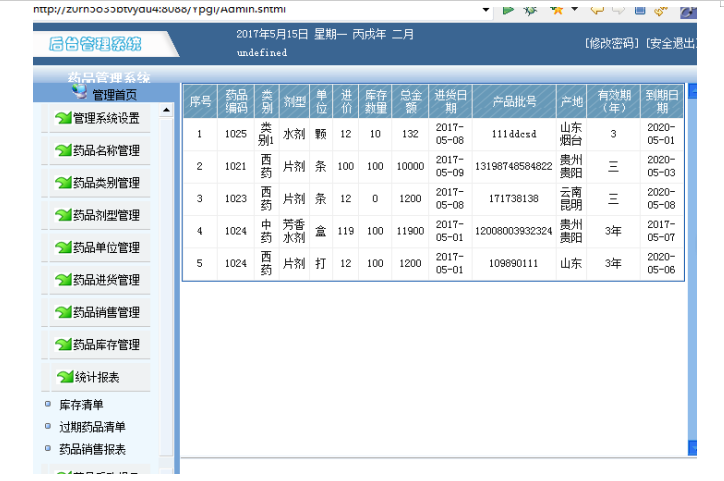724x481 pixels.
Task: Click the 安全退出 link in the header
Action: [x=671, y=43]
